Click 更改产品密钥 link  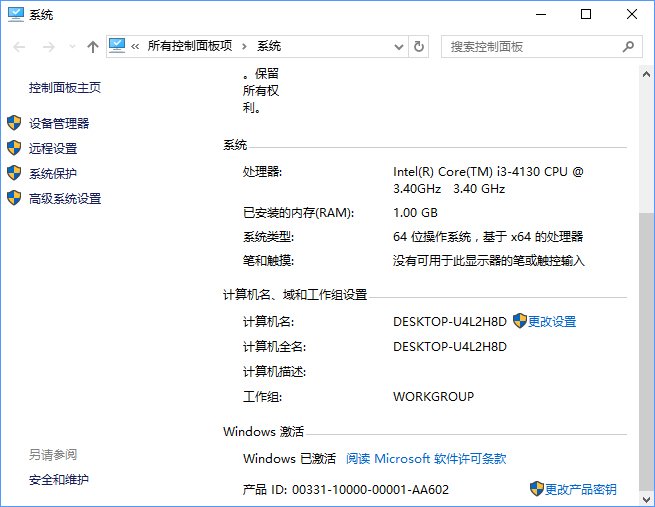(x=580, y=489)
